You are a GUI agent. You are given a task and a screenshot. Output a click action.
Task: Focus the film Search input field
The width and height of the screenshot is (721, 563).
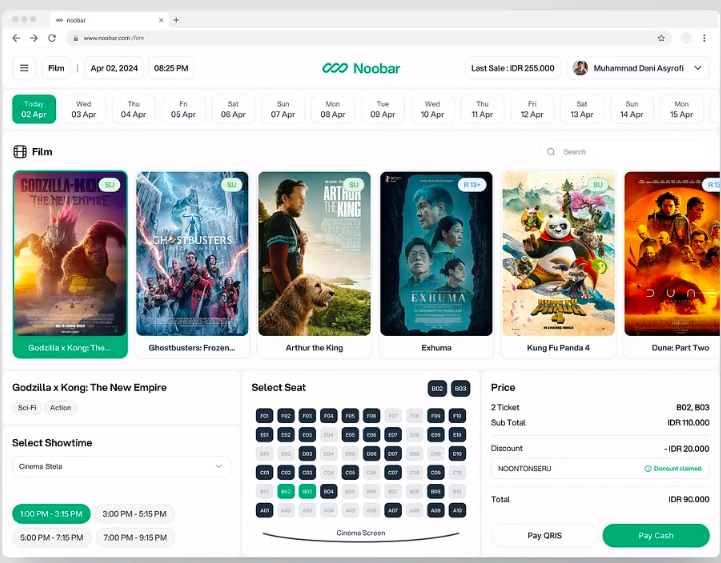(x=624, y=152)
